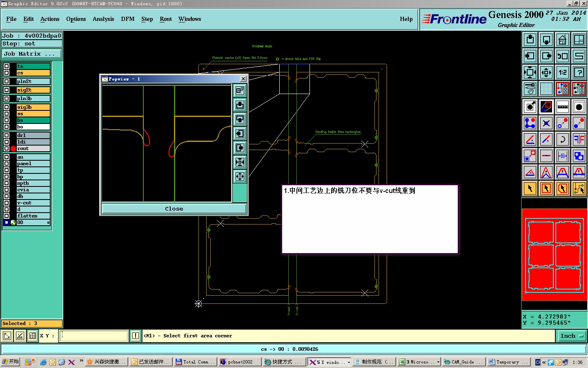Click the X Y coordinate input field
Image resolution: width=588 pixels, height=368 pixels.
94,336
